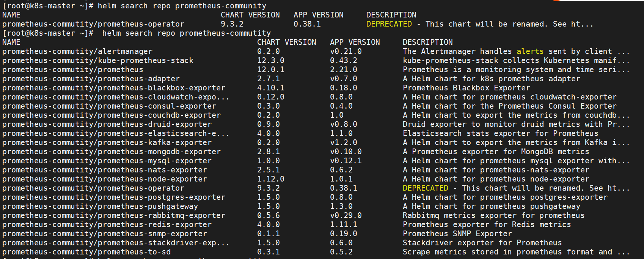Click 'Stackdriver exporter for Prometheus' description
This screenshot has width=644, height=259.
(482, 243)
